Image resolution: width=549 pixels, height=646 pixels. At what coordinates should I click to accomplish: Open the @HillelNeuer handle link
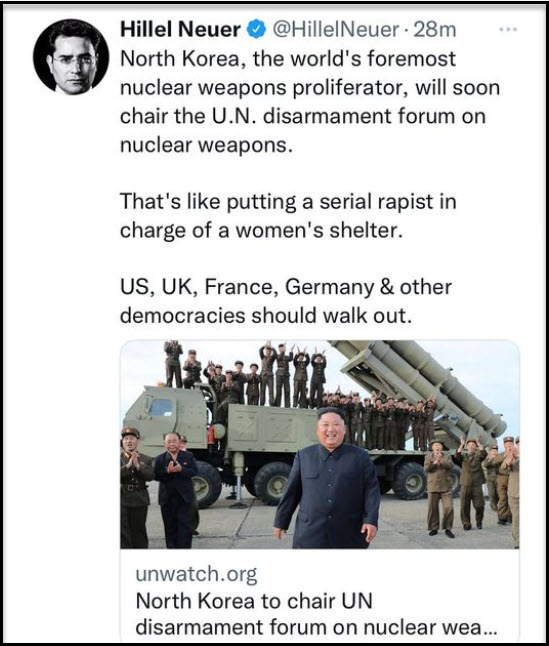[x=336, y=30]
